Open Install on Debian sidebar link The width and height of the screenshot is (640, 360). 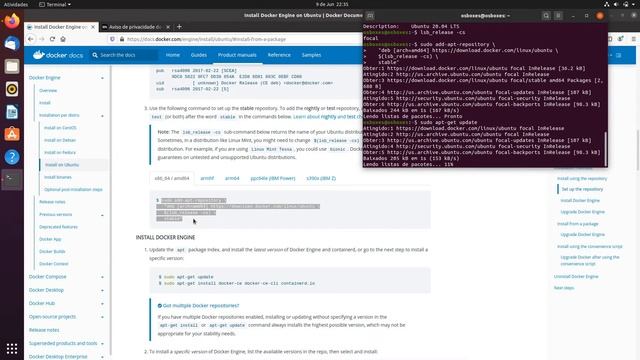60,140
